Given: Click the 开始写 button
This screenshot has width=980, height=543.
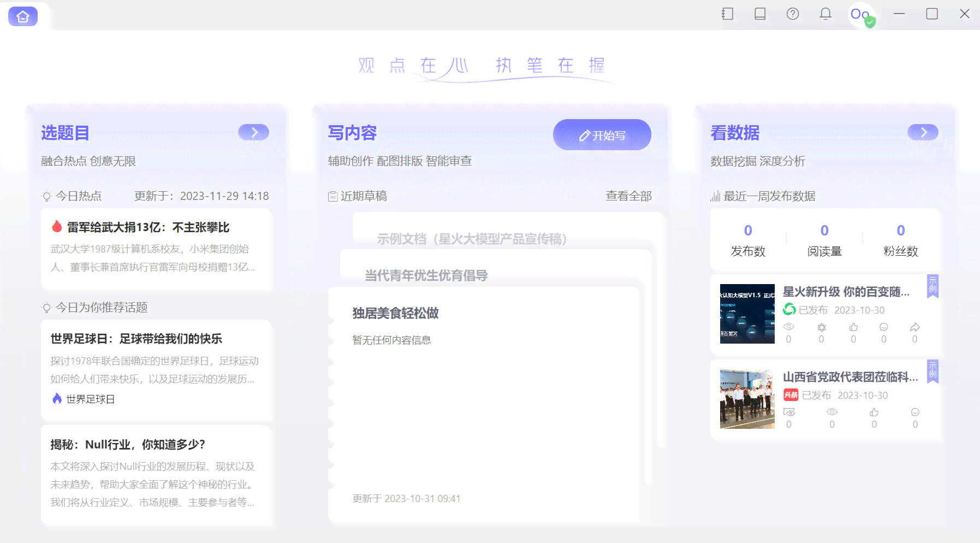Looking at the screenshot, I should (x=602, y=135).
